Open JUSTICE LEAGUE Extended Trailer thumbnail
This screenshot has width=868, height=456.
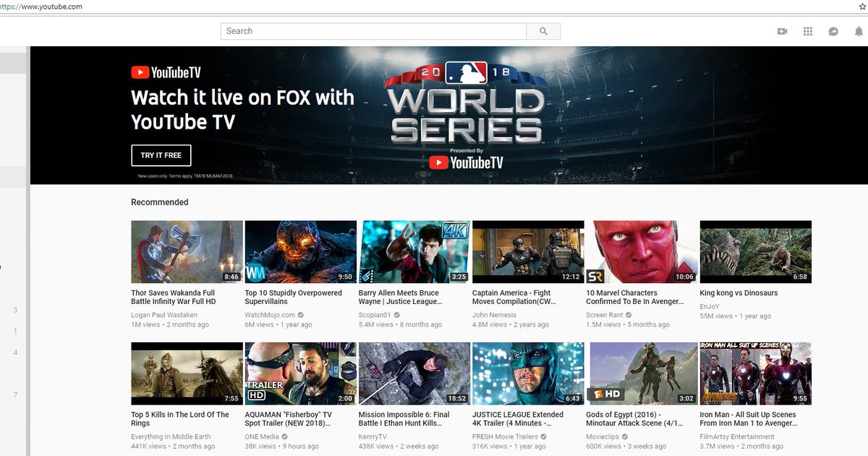point(528,373)
